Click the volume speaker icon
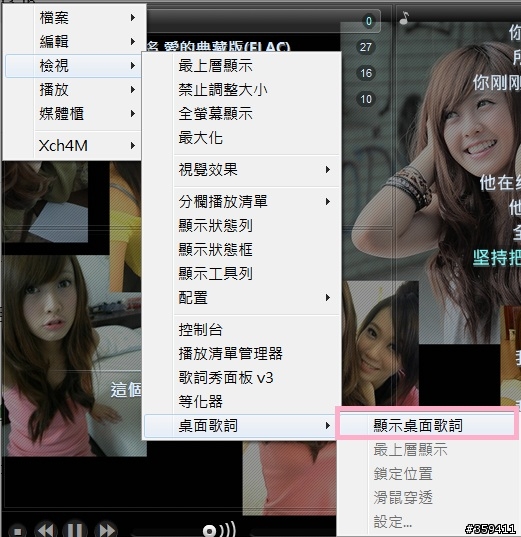 (219, 529)
